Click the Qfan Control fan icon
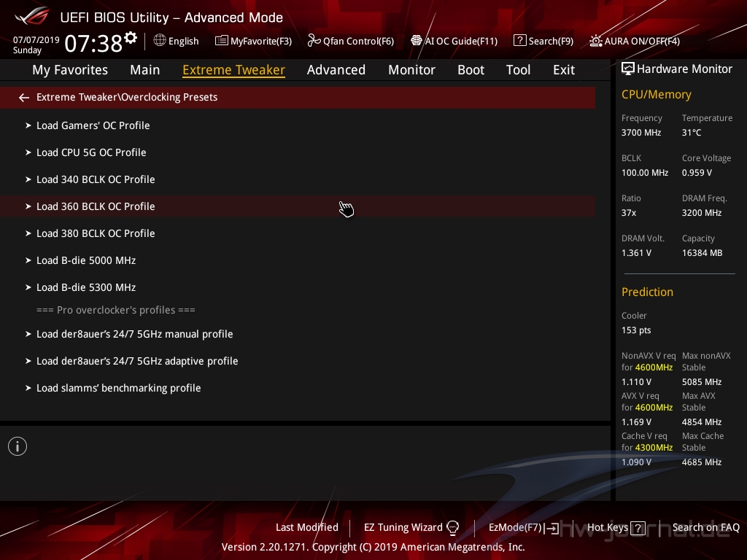747x560 pixels. pos(314,41)
